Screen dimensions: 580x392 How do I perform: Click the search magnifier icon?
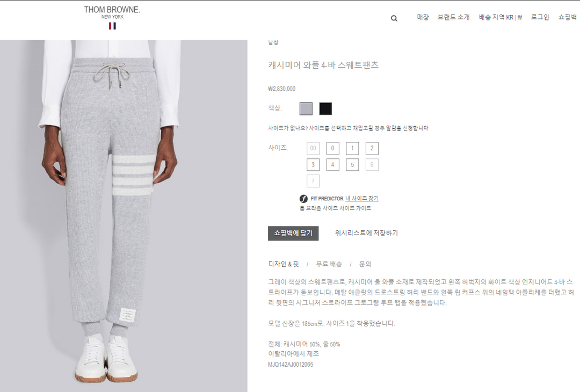click(x=394, y=18)
